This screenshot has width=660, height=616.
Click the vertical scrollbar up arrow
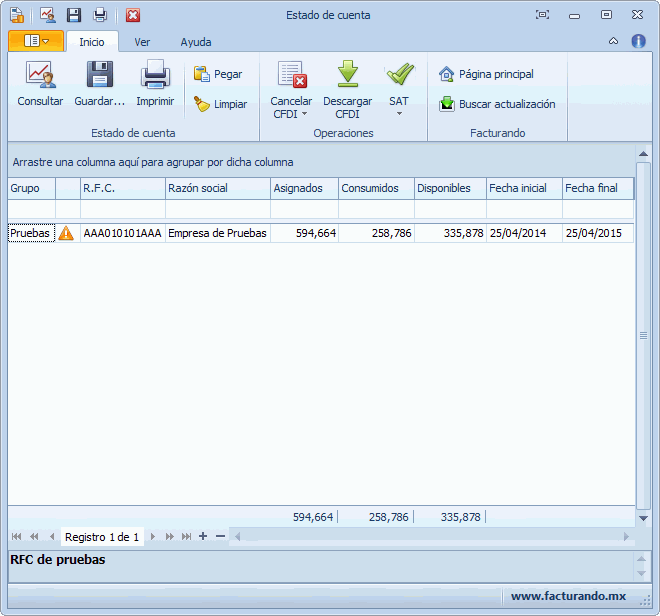(643, 154)
